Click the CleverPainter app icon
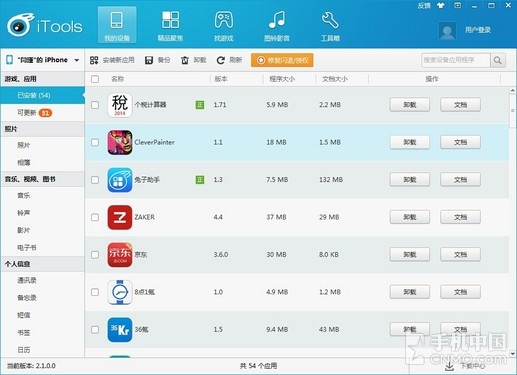The image size is (517, 375). pyautogui.click(x=120, y=142)
